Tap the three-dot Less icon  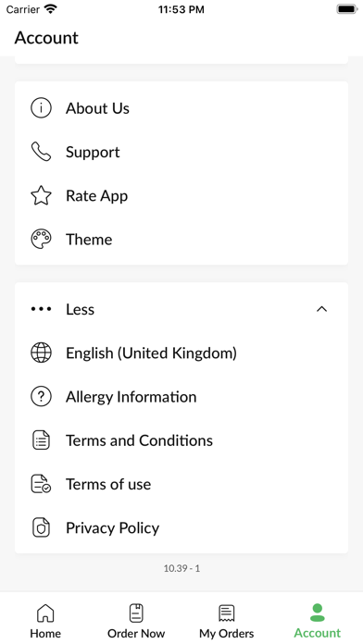click(x=41, y=309)
